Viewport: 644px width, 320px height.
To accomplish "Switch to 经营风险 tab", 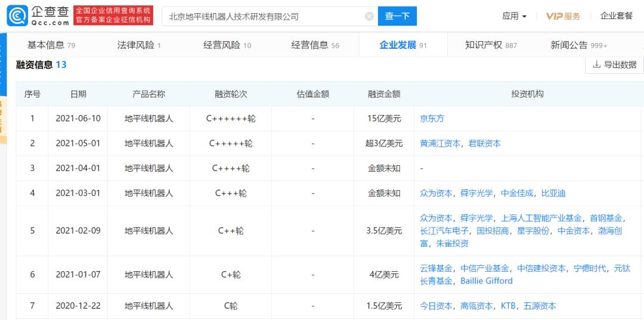I will [227, 45].
